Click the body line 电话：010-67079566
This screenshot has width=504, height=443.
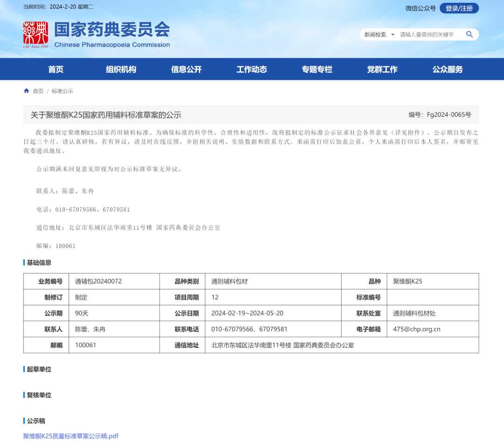(x=83, y=210)
